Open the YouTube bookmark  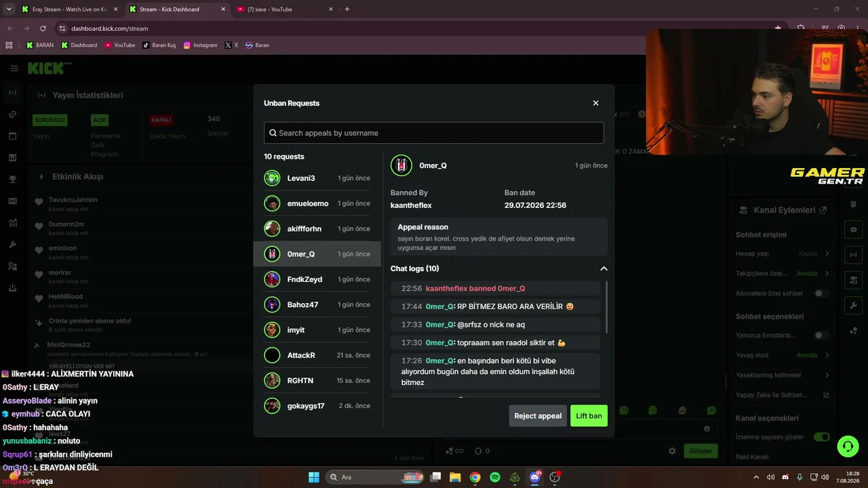(119, 45)
